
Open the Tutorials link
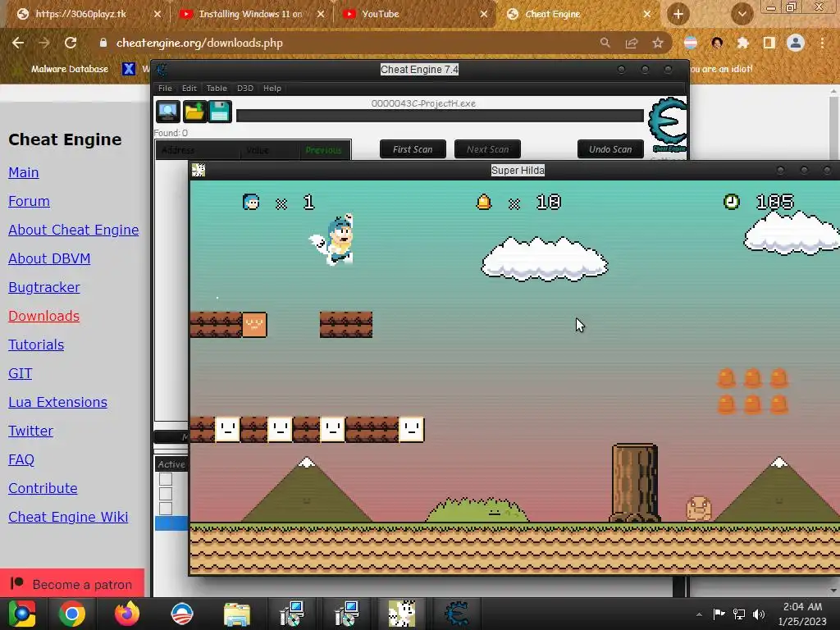pos(36,345)
